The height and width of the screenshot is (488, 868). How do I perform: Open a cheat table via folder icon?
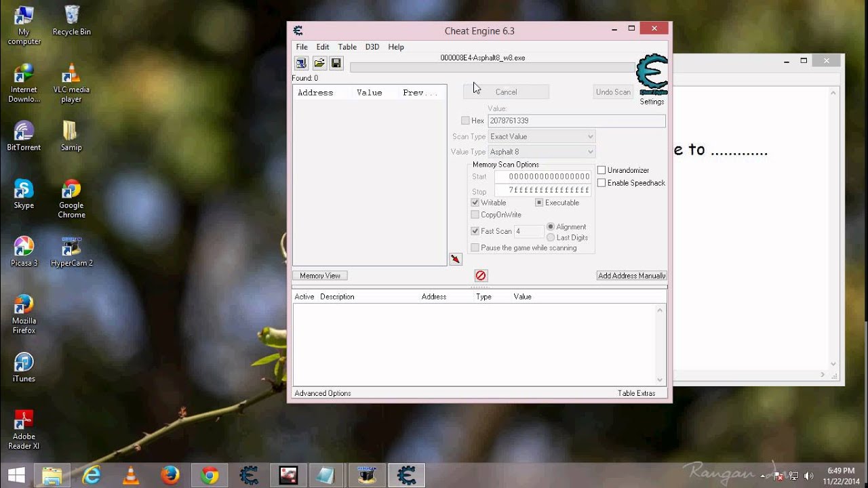click(319, 63)
